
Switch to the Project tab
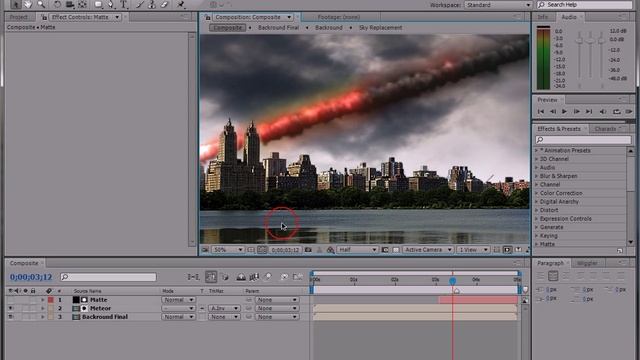click(19, 17)
